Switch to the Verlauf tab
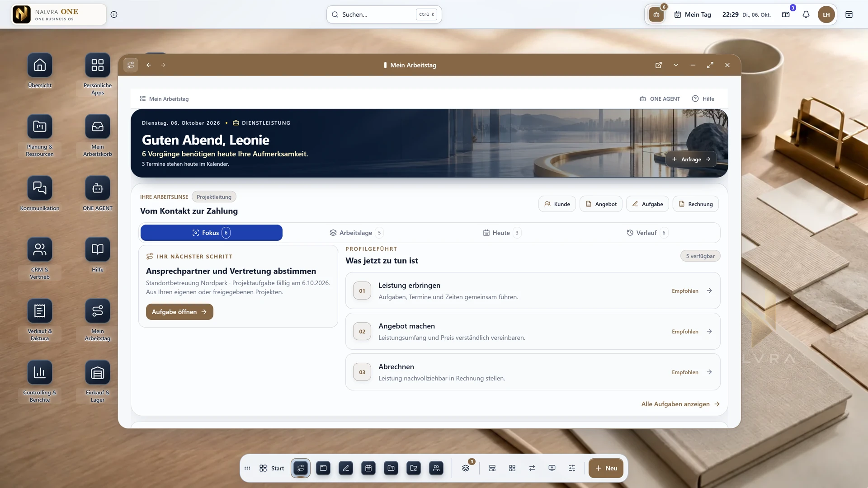The height and width of the screenshot is (488, 868). point(647,233)
